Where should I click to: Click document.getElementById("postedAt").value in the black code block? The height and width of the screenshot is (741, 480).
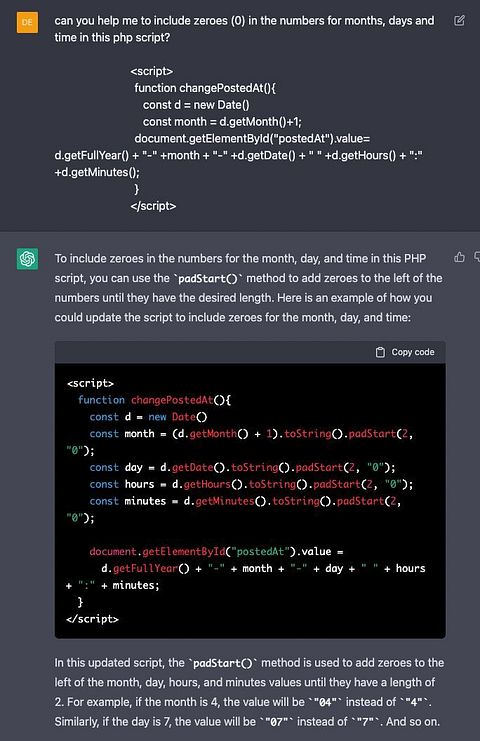tap(210, 551)
